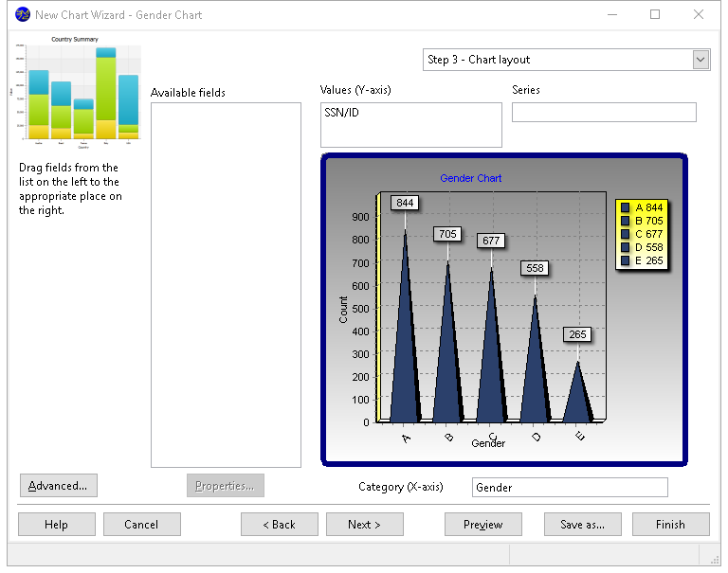Click the 677 data label on the chart
Image resolution: width=728 pixels, height=573 pixels.
(491, 241)
